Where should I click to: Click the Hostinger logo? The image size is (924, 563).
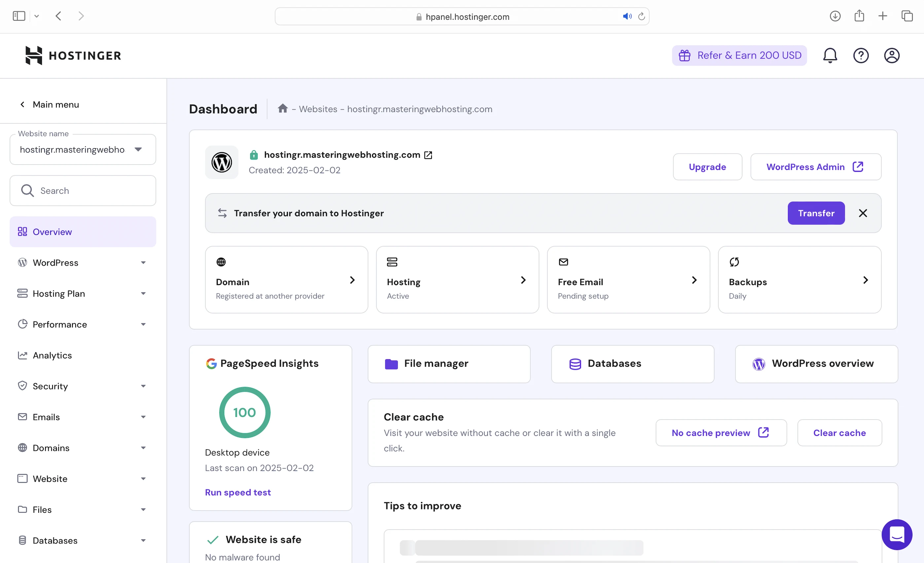(74, 56)
